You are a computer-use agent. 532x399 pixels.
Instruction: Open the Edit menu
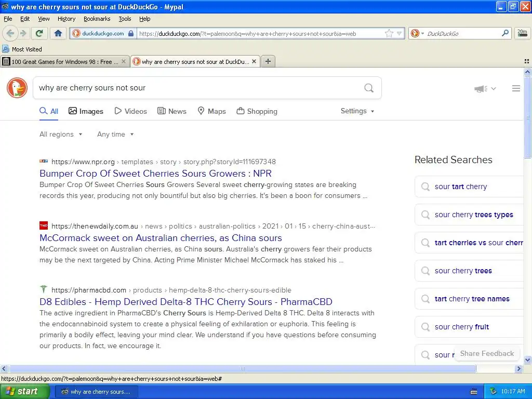(x=25, y=19)
